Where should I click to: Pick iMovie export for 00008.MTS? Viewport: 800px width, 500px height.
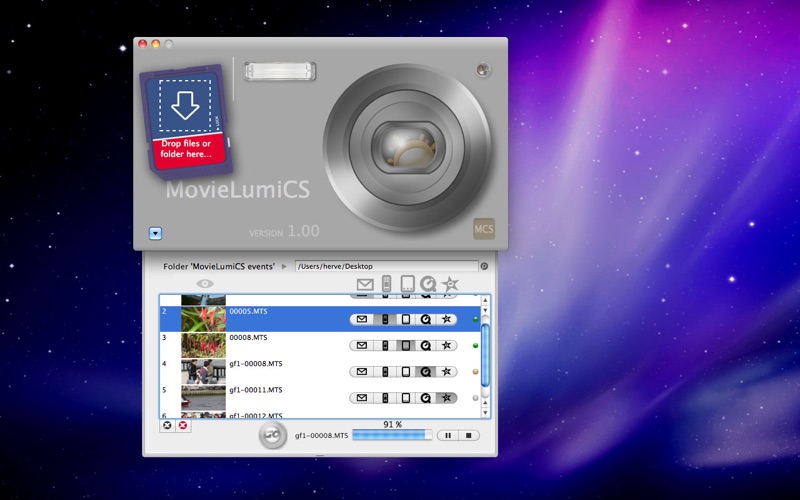pyautogui.click(x=446, y=345)
